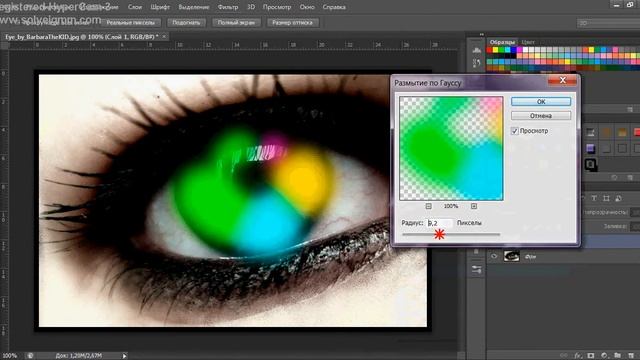Open the Properties sliders icon in the dock
The image size is (640, 360).
(x=476, y=269)
